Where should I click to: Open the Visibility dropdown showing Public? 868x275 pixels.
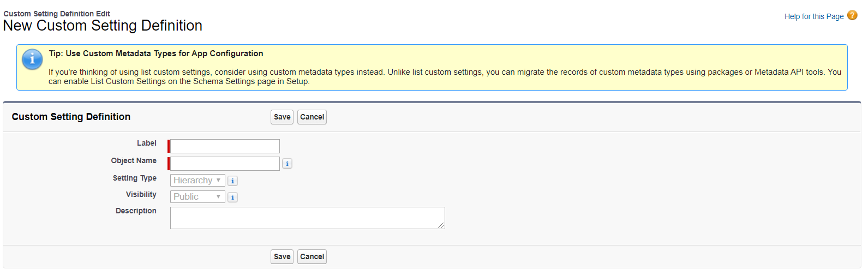[x=197, y=197]
